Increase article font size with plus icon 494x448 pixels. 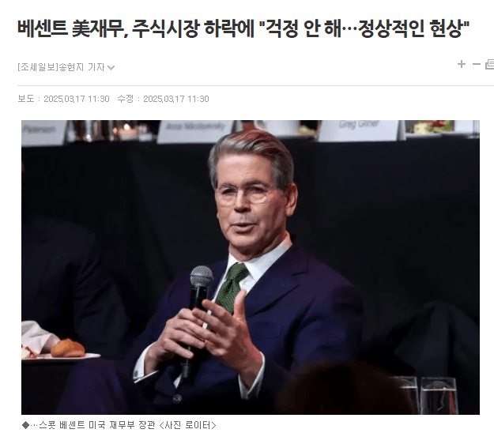click(x=462, y=64)
